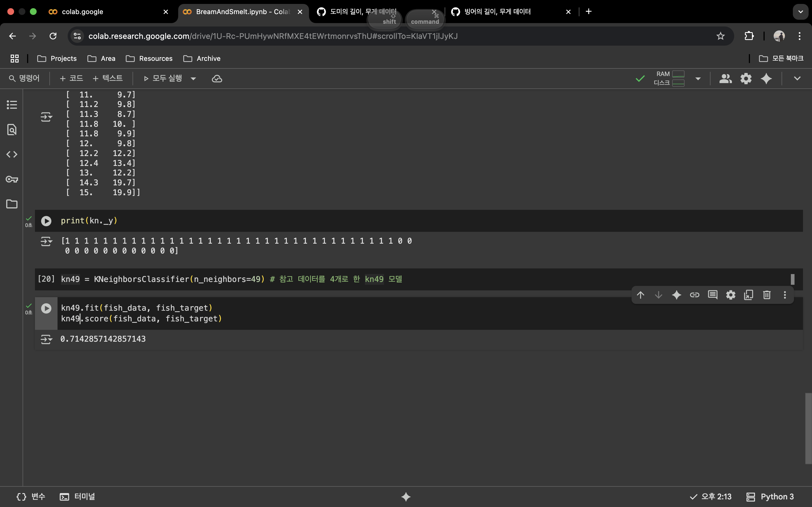Delete the selected cell with trash icon
812x507 pixels.
pos(766,295)
